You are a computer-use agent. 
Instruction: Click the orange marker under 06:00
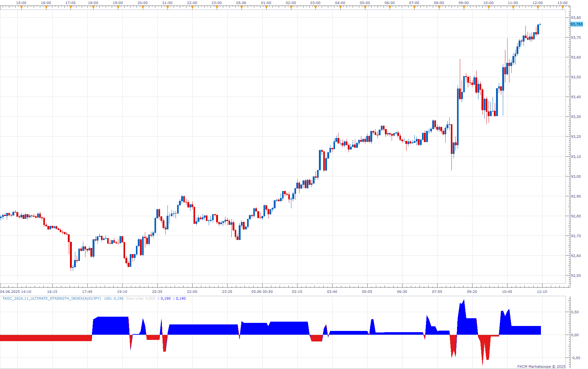pos(390,8)
